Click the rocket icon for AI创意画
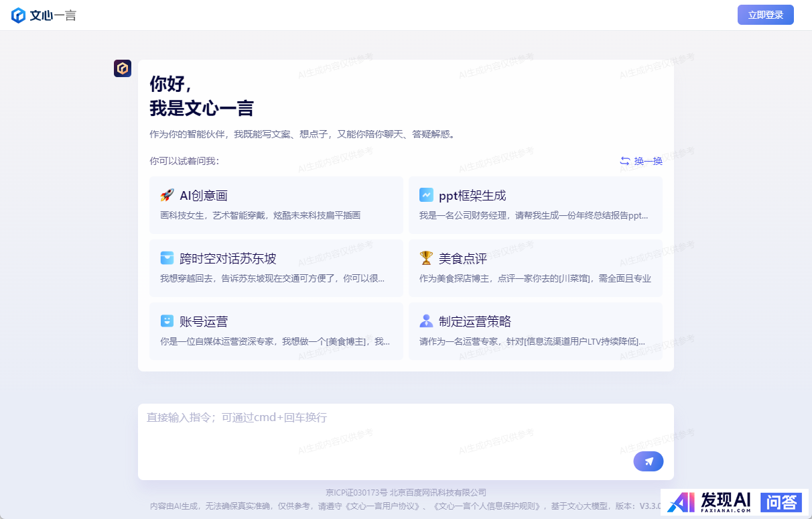The image size is (812, 519). coord(167,195)
